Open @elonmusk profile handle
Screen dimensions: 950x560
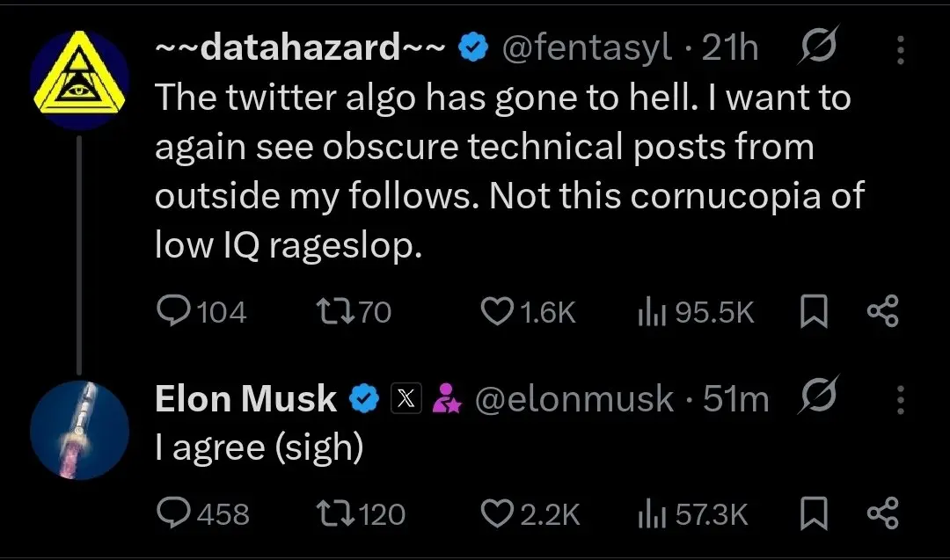tap(574, 400)
